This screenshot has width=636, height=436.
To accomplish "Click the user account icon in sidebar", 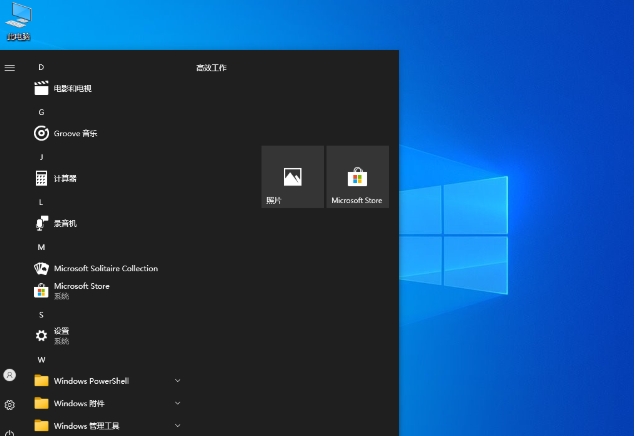I will pyautogui.click(x=10, y=375).
